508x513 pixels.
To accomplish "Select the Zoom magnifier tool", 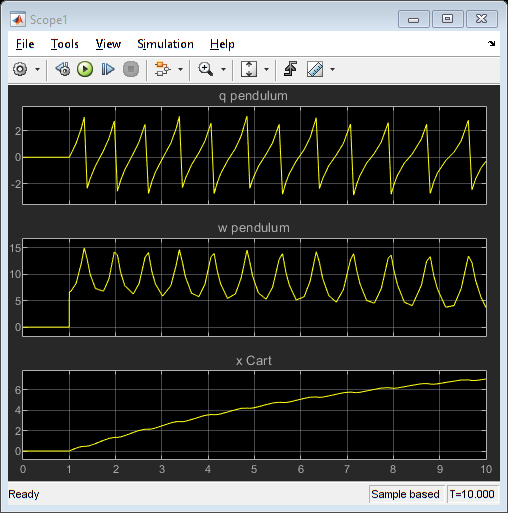I will [x=206, y=69].
